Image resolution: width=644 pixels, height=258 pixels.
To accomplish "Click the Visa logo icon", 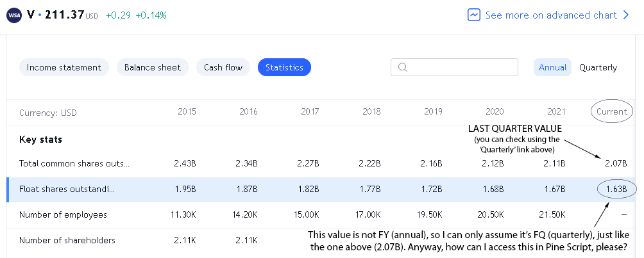I will coord(14,15).
